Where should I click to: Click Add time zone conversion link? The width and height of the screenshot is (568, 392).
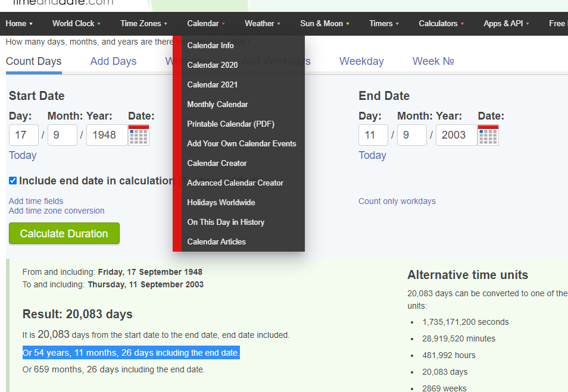57,211
